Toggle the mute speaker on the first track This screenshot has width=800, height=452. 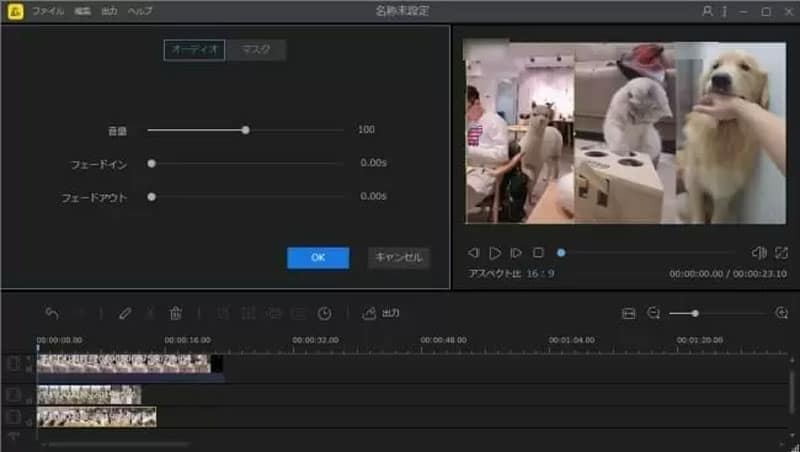[x=29, y=368]
